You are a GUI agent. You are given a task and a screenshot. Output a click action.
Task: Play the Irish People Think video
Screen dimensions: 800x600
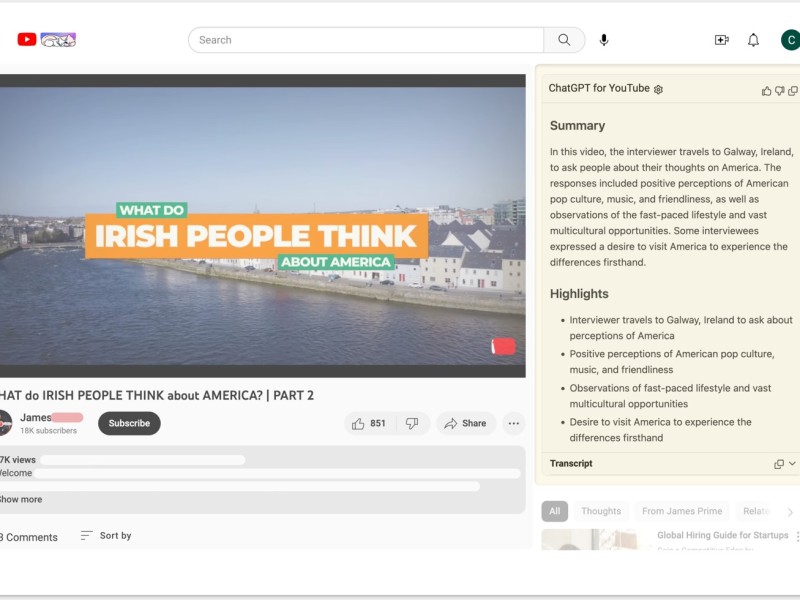point(262,226)
